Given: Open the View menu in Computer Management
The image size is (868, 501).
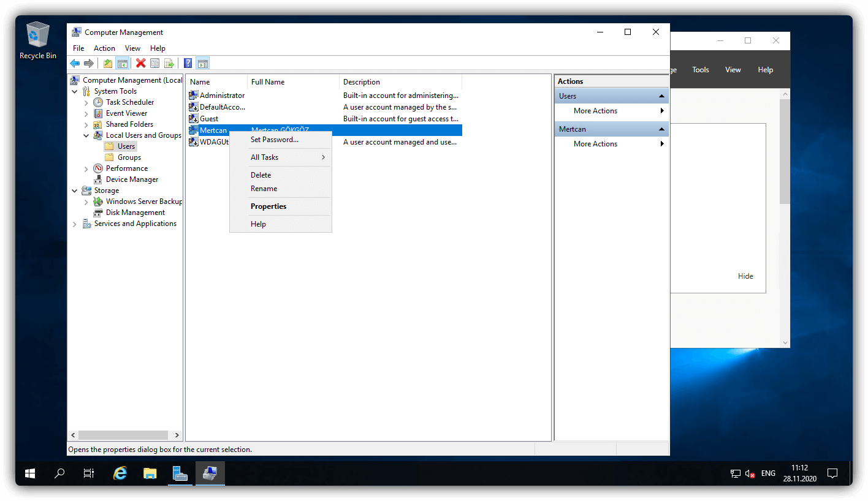Looking at the screenshot, I should (x=132, y=48).
